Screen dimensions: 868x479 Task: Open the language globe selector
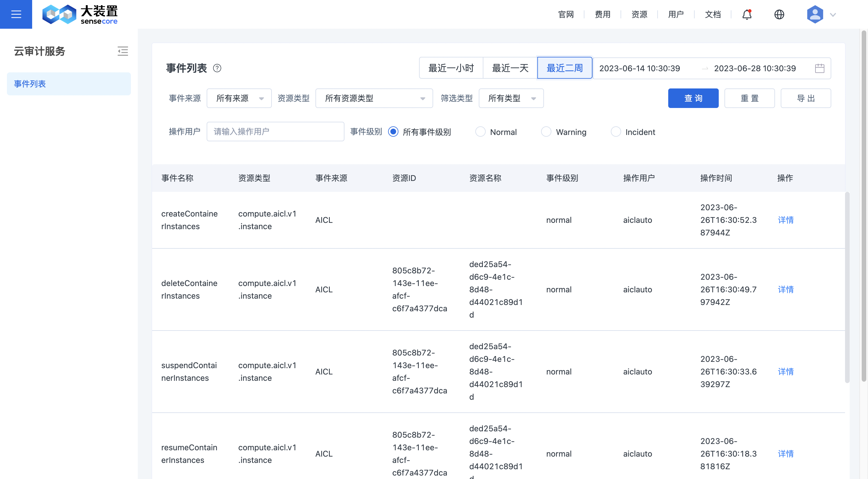[x=779, y=14]
